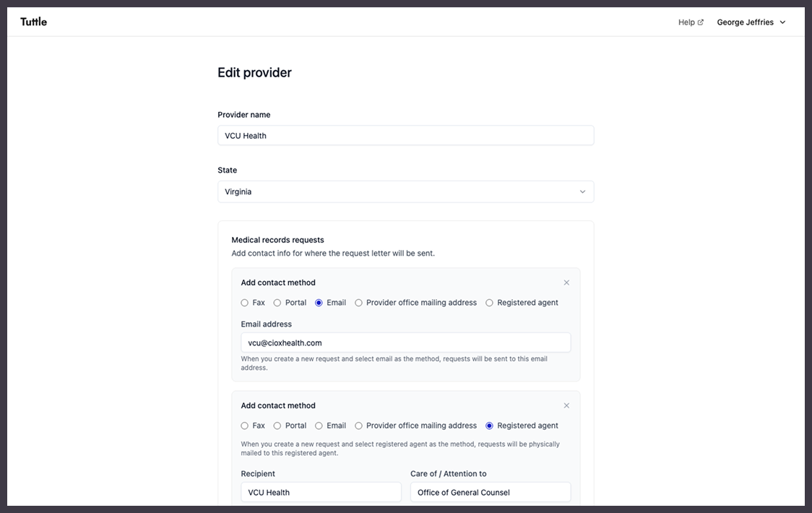Click the Tuttle logo

(x=33, y=22)
